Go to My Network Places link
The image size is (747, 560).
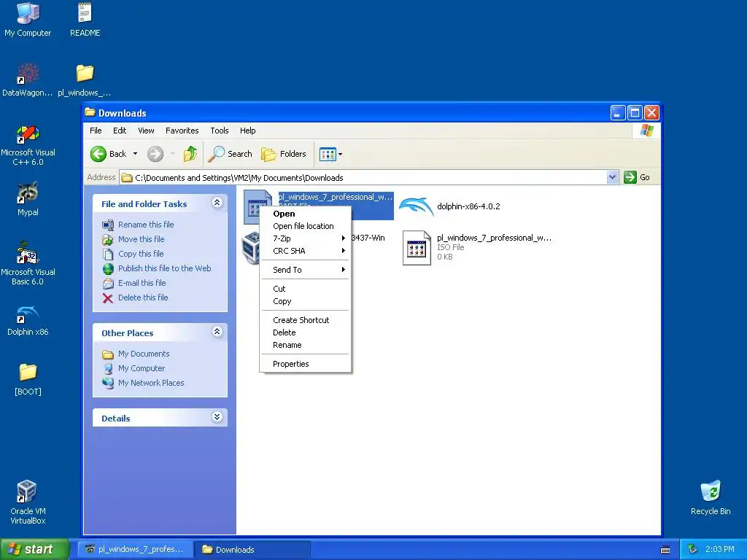150,383
